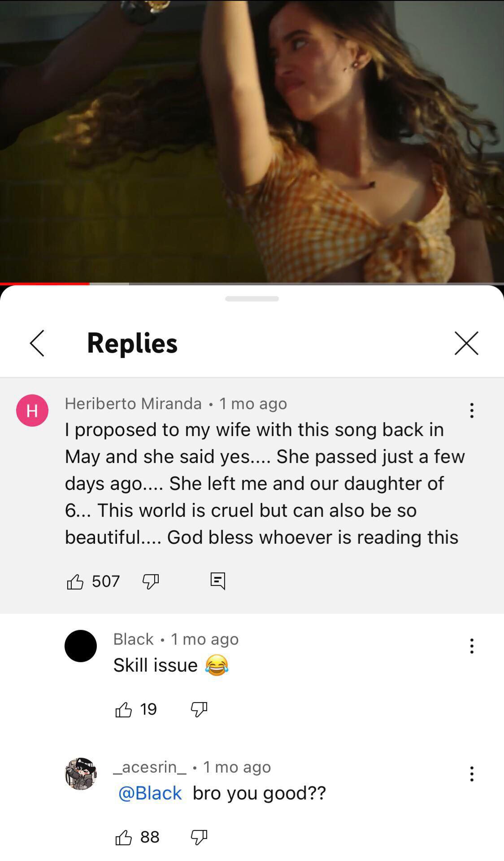504x861 pixels.
Task: Open options menu for Black's reply
Action: click(472, 646)
